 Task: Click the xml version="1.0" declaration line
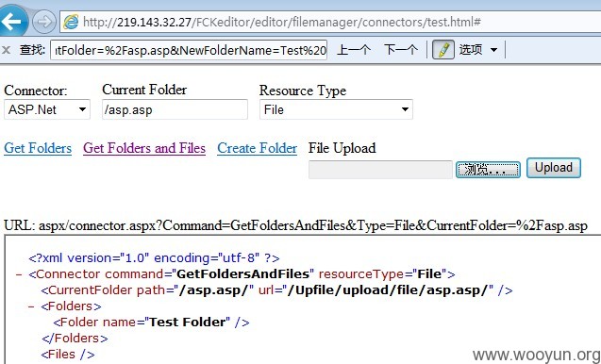154,257
